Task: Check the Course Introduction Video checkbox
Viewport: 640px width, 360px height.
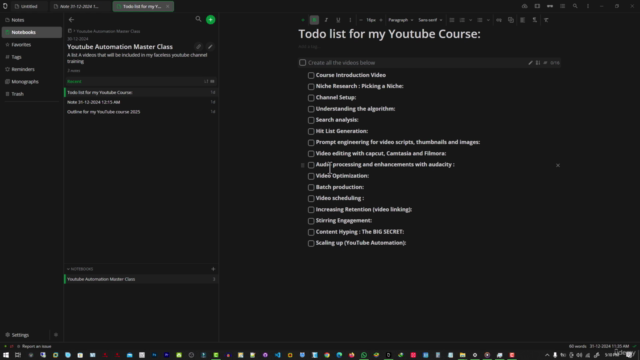Action: [311, 76]
